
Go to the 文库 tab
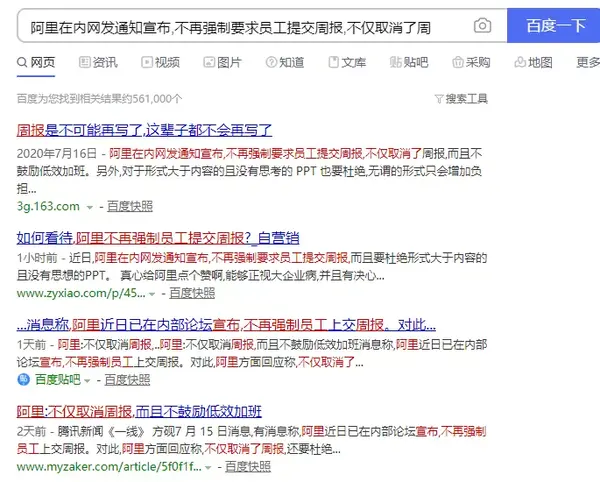point(347,62)
